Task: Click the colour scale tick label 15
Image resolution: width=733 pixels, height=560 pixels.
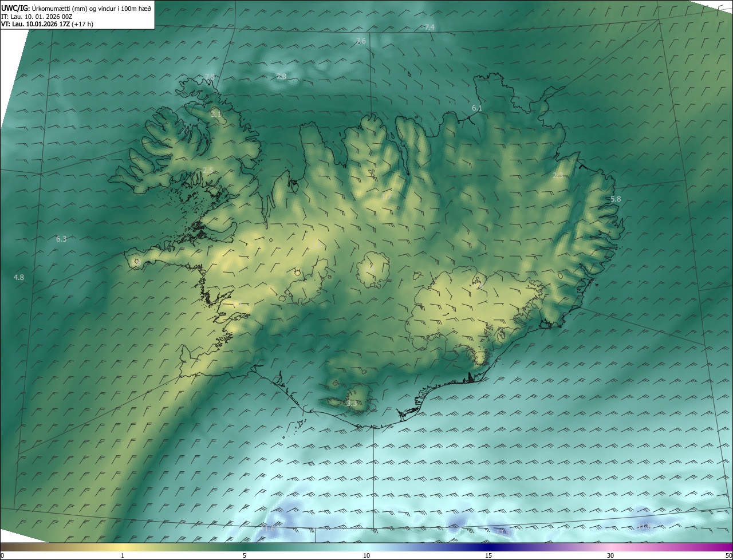Action: point(488,555)
